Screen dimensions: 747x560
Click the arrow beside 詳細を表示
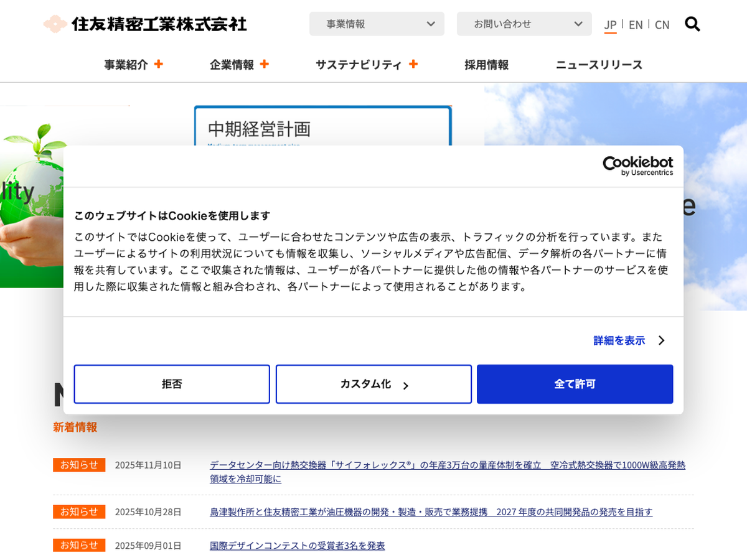point(661,340)
